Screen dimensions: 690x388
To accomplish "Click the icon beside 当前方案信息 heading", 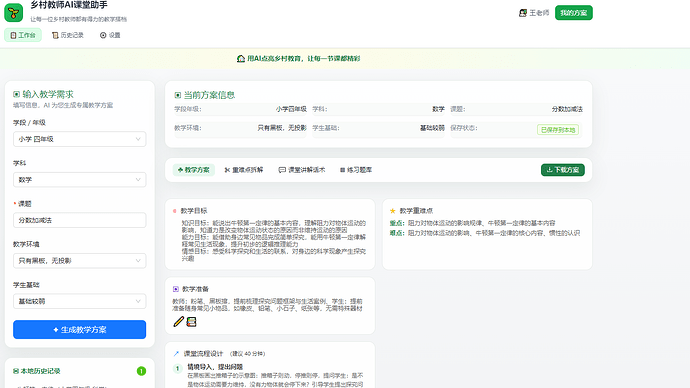I will (x=177, y=95).
